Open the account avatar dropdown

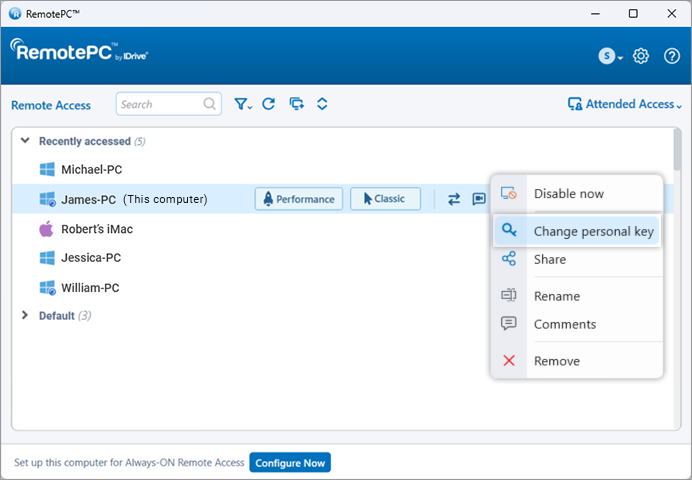coord(610,56)
